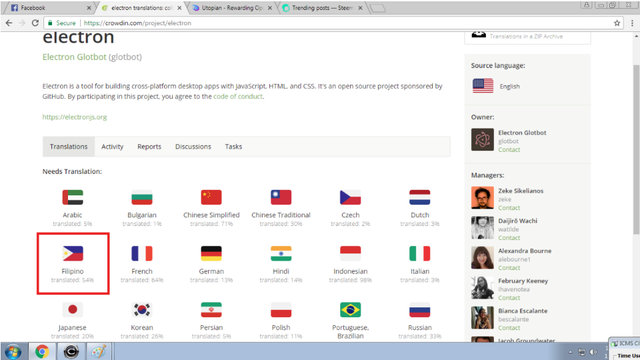Open the Reports tab
Image resolution: width=640 pixels, height=360 pixels.
pos(149,147)
